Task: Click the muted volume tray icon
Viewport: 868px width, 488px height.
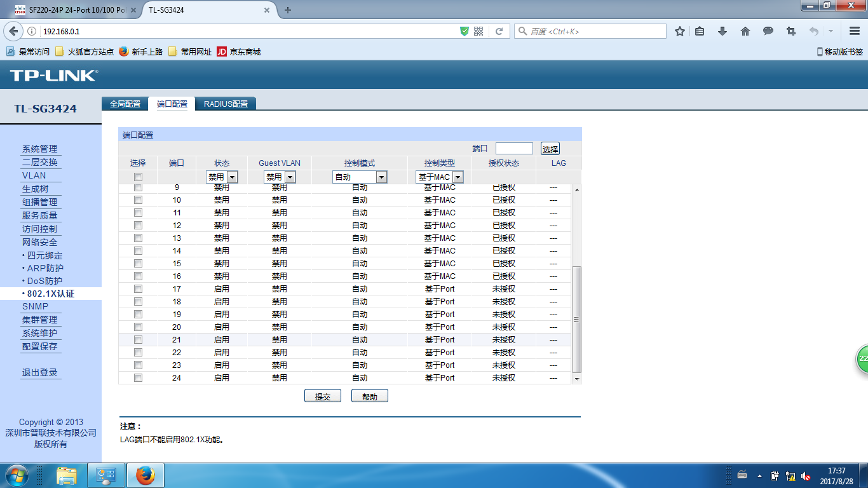Action: point(806,475)
